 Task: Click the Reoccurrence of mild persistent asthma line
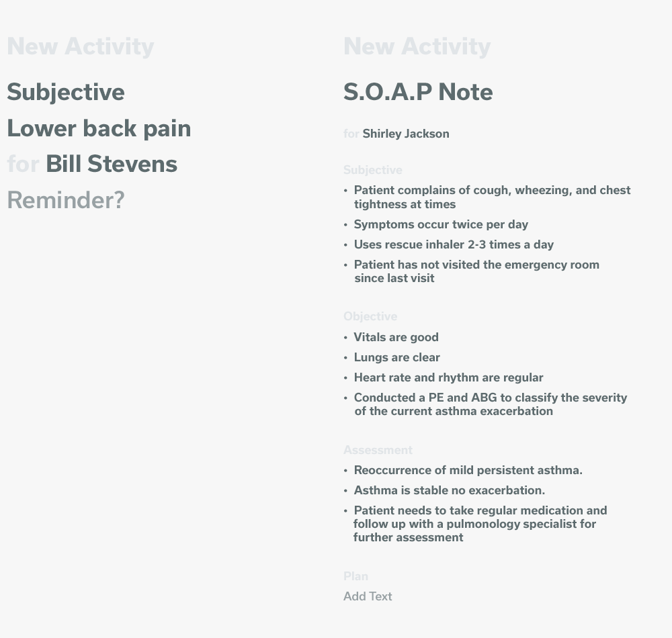pyautogui.click(x=468, y=470)
